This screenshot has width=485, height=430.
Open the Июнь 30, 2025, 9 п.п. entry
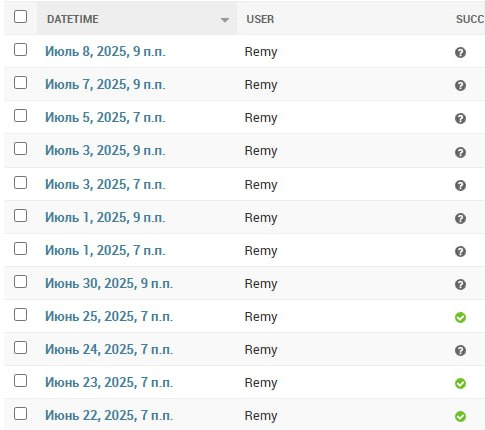point(109,283)
